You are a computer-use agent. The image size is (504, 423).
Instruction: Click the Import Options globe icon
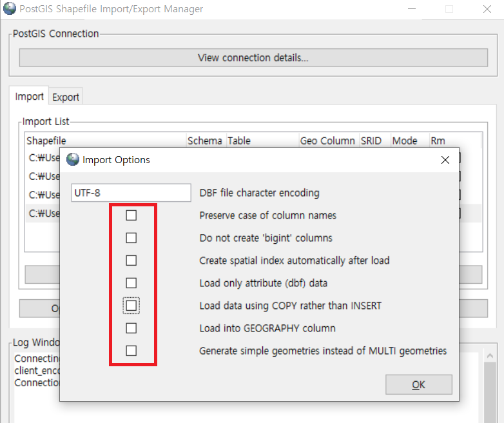pos(73,159)
